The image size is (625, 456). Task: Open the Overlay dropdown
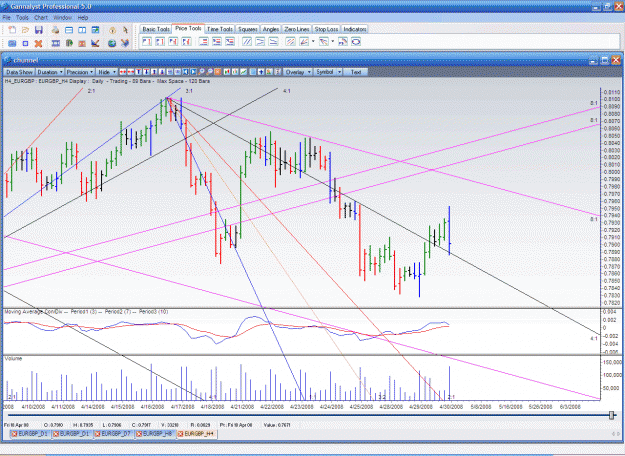(298, 72)
